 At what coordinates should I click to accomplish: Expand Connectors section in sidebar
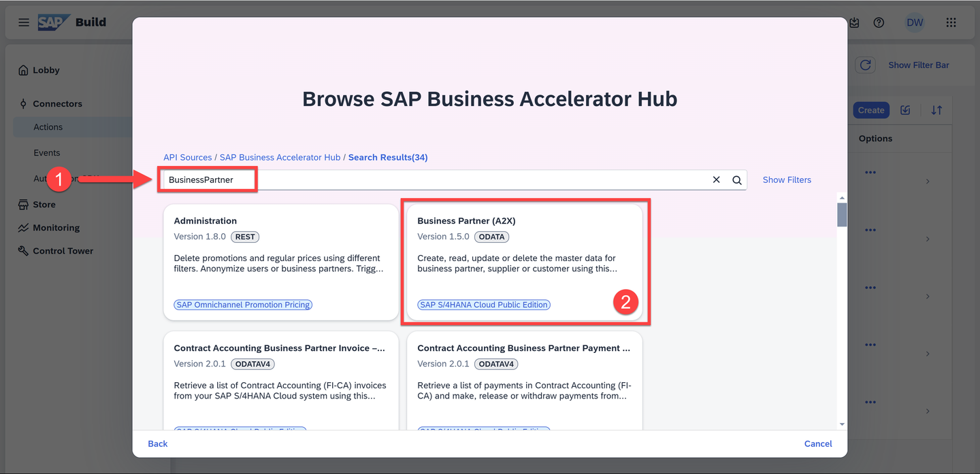pos(57,104)
